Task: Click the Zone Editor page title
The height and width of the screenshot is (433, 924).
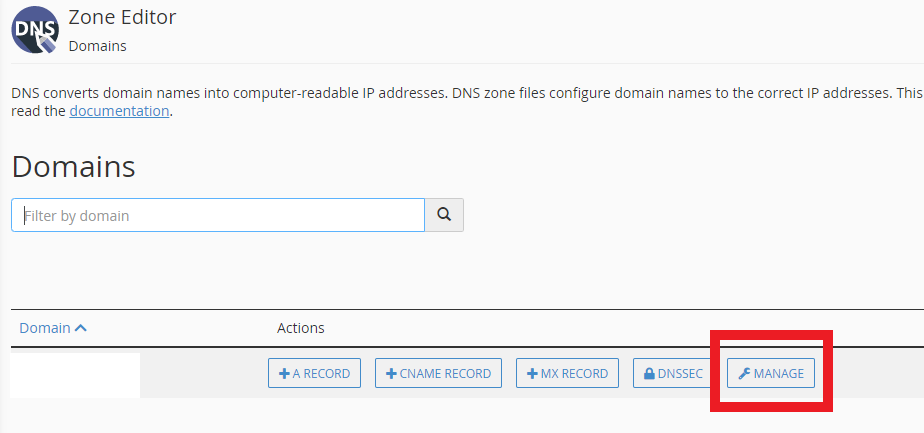Action: coord(122,17)
